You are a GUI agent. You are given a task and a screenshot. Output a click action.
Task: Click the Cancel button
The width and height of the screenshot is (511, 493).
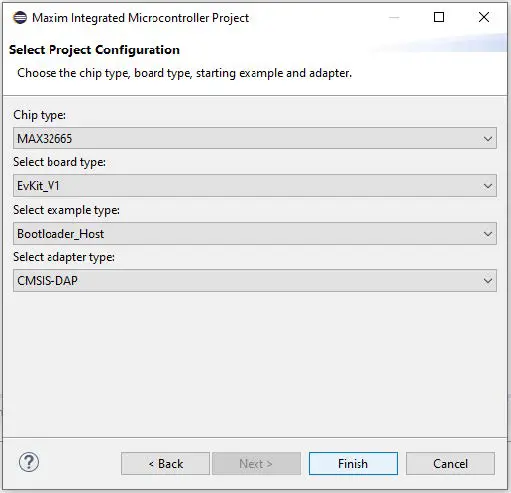click(450, 463)
